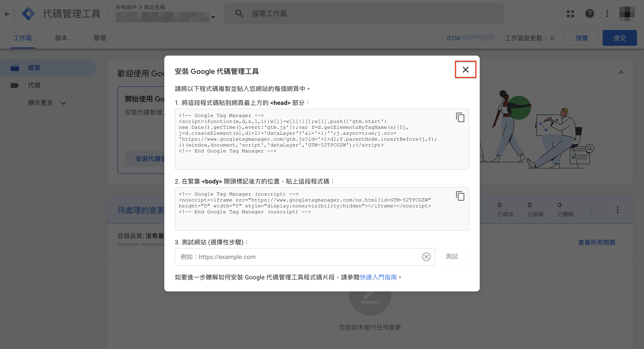Switch to the 管理 tab
Image resolution: width=644 pixels, height=349 pixels.
[99, 38]
